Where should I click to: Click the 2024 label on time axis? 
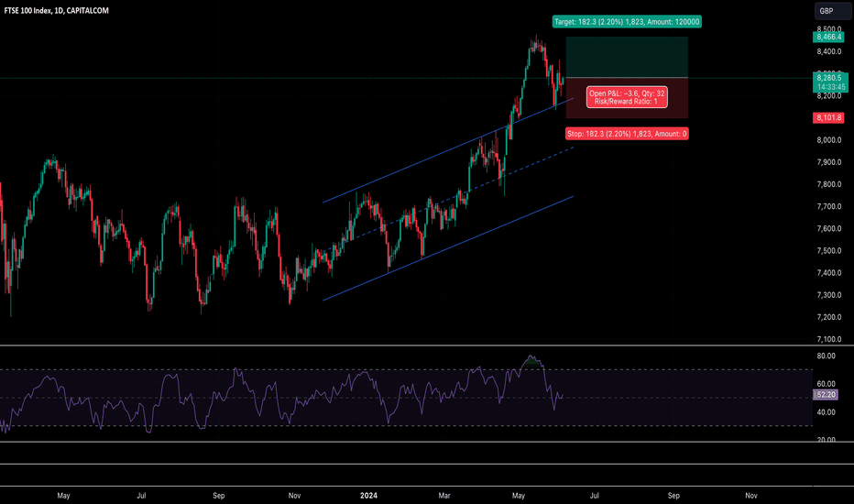[368, 495]
